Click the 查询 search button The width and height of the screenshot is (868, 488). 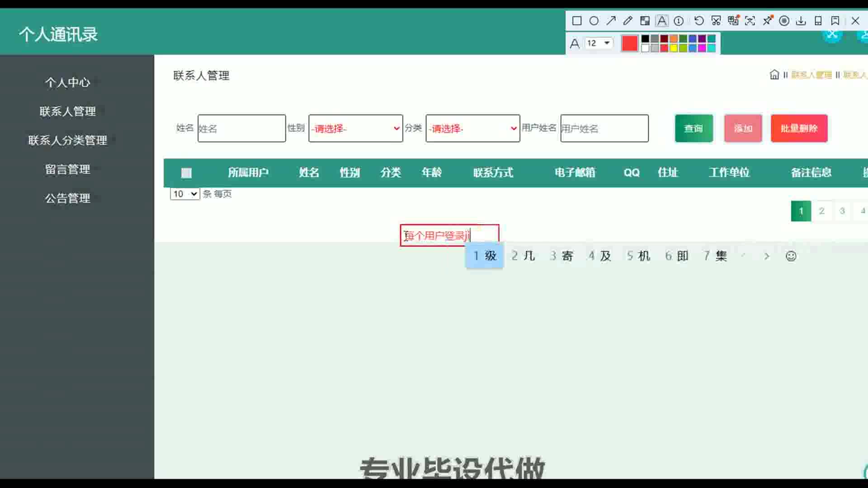[x=693, y=128]
